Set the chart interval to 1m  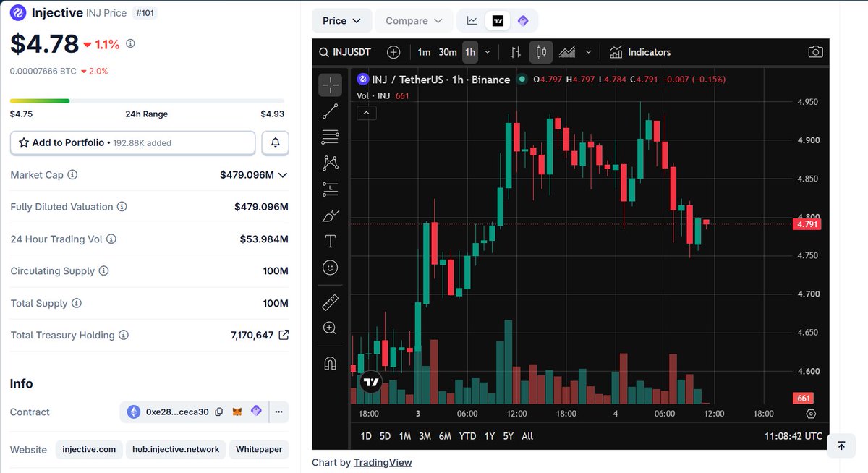coord(424,52)
